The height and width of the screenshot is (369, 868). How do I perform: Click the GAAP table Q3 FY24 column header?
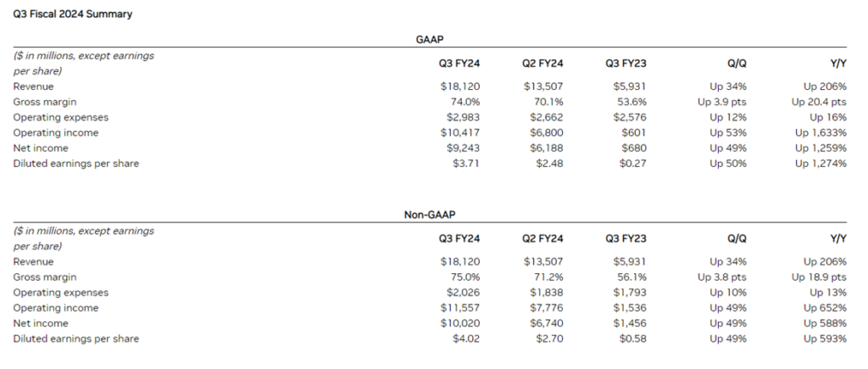(x=461, y=63)
